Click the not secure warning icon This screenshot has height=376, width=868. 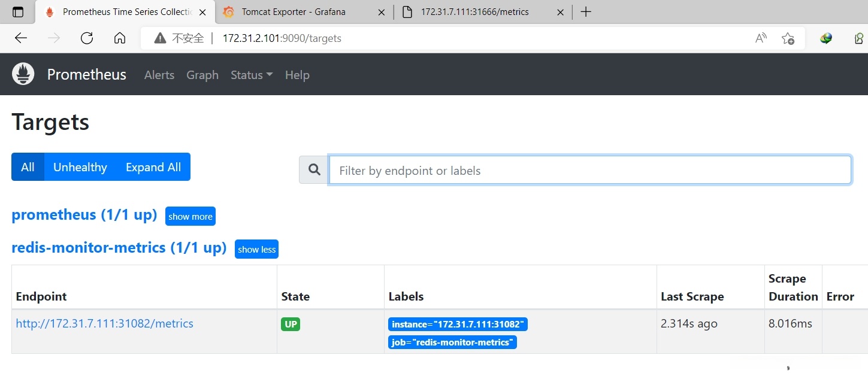pos(160,38)
